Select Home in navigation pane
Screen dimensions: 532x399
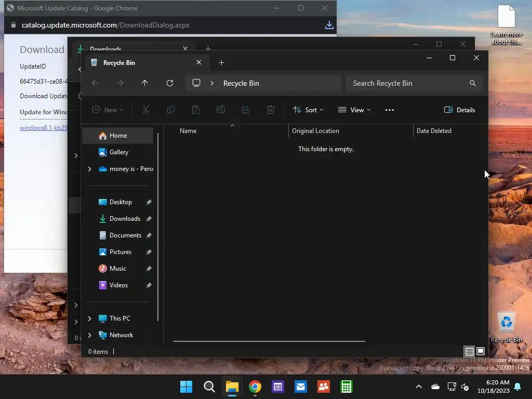[x=117, y=136]
